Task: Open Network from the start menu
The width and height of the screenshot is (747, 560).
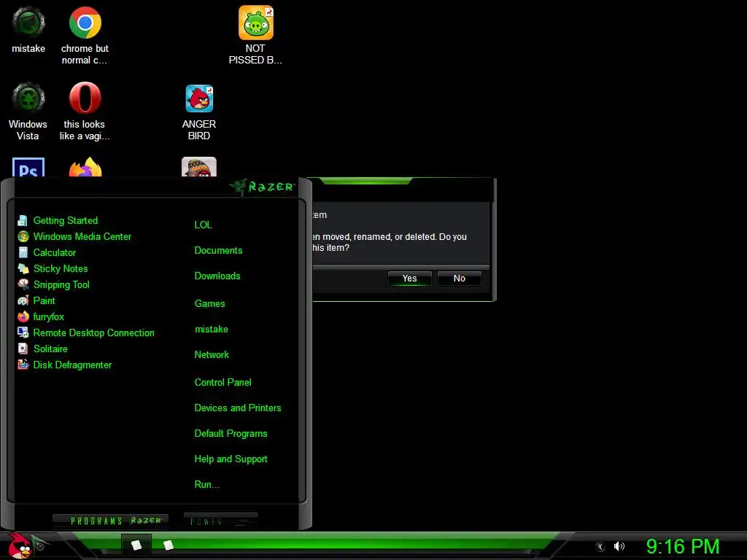Action: tap(212, 355)
